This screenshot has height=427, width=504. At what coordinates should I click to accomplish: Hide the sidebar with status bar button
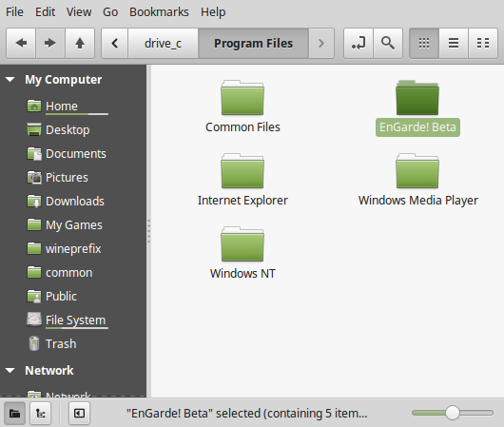click(x=79, y=413)
